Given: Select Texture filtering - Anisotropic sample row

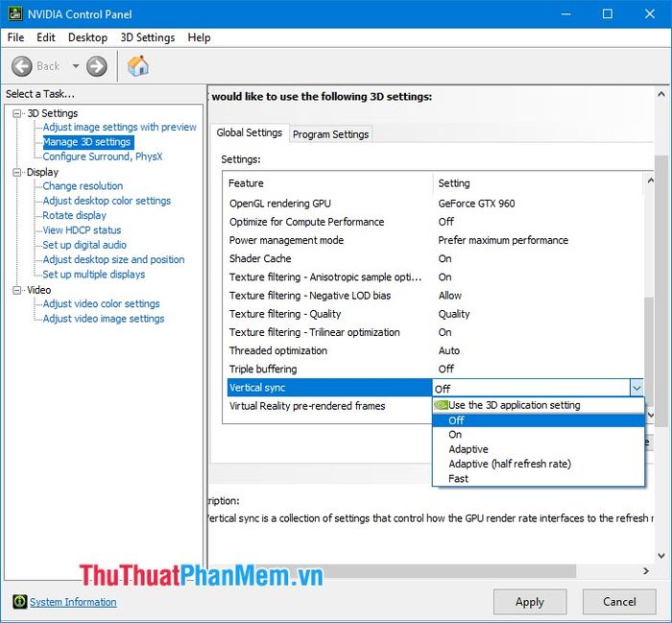Looking at the screenshot, I should click(x=435, y=277).
